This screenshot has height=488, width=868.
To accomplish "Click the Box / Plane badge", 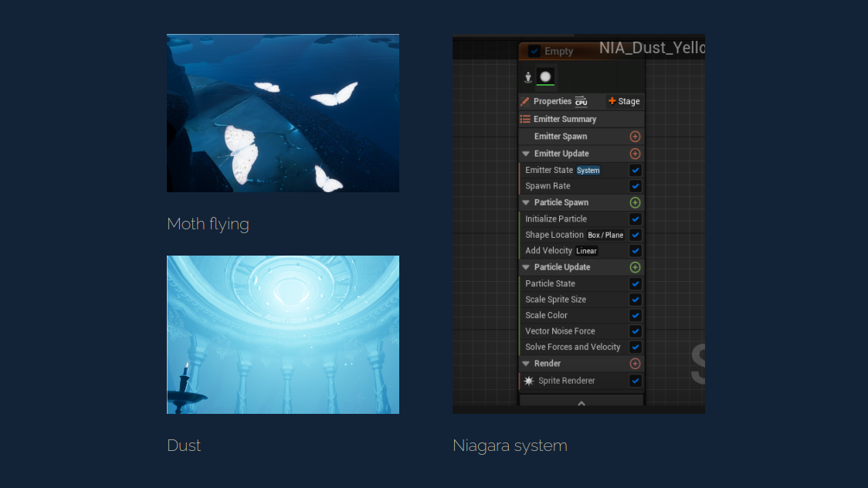I will pyautogui.click(x=605, y=236).
